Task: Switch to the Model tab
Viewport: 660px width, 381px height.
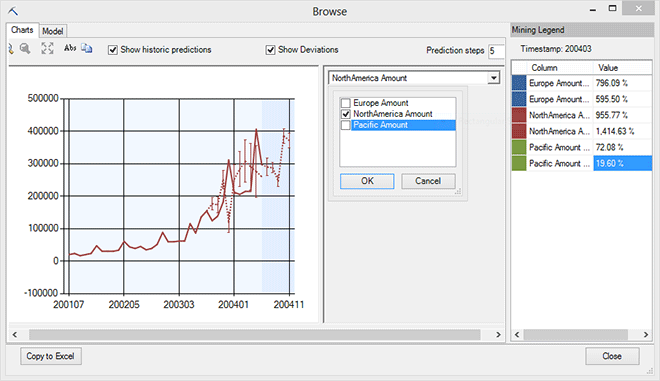Action: click(x=53, y=31)
